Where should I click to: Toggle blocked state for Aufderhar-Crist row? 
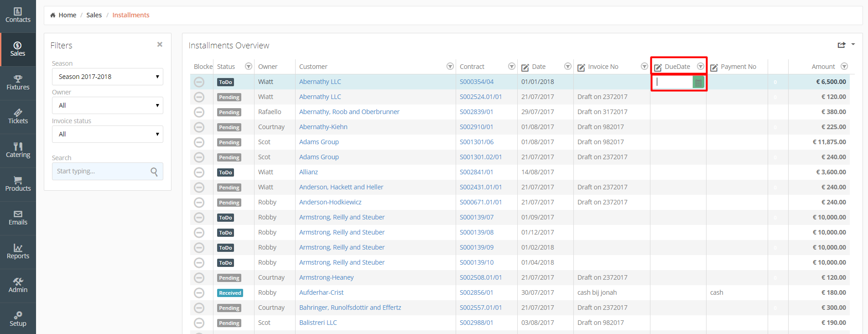pyautogui.click(x=199, y=293)
